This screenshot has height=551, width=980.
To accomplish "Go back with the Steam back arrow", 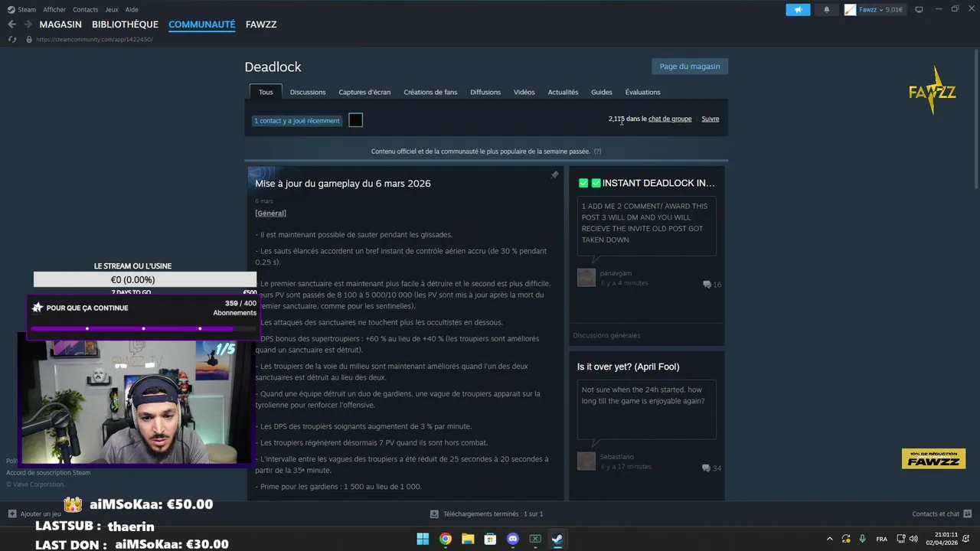I will click(11, 24).
